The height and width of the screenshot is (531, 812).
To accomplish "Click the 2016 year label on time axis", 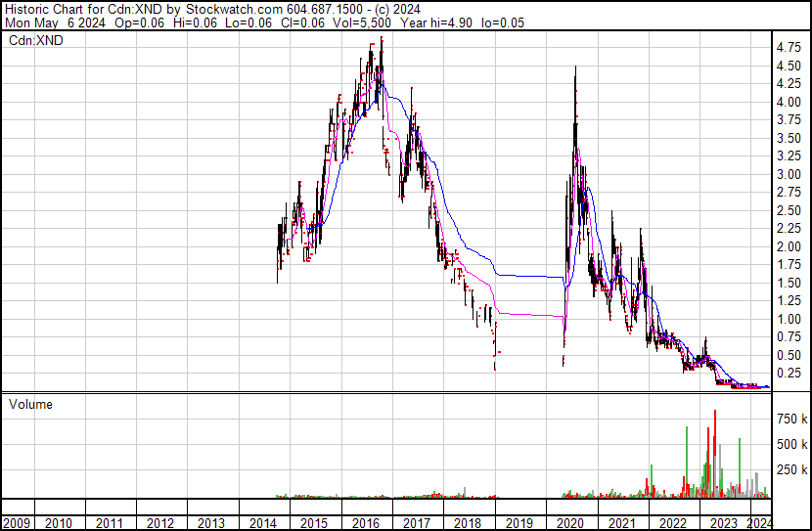I will tap(364, 521).
